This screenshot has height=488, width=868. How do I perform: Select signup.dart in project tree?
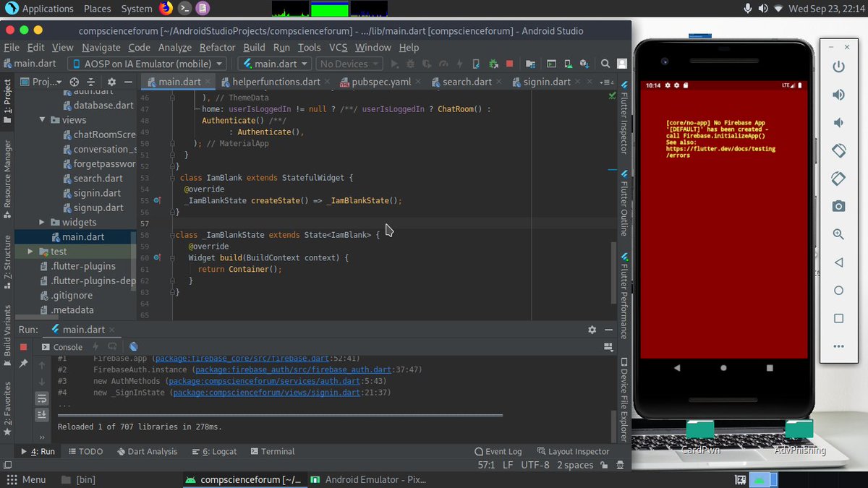[x=98, y=207]
